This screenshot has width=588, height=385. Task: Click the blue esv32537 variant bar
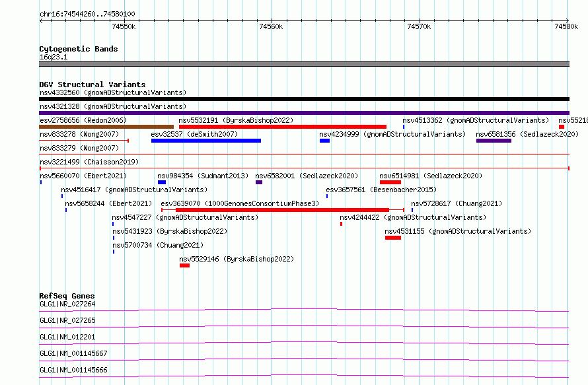coord(206,141)
